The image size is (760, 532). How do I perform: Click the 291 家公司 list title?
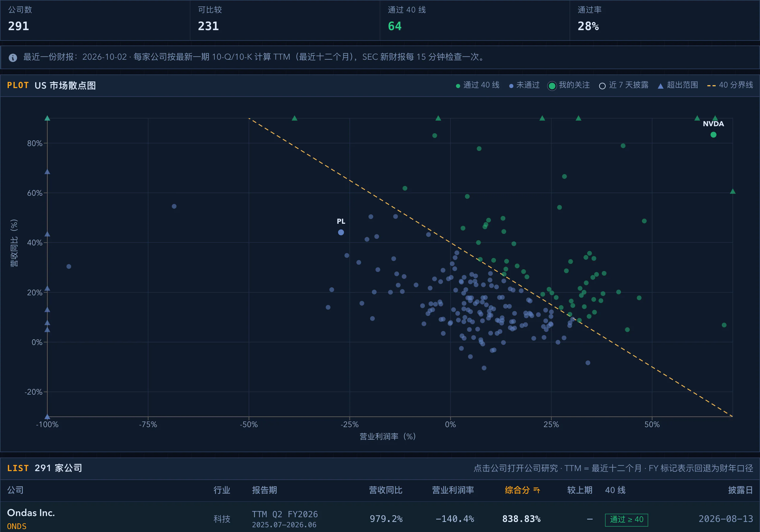click(58, 468)
